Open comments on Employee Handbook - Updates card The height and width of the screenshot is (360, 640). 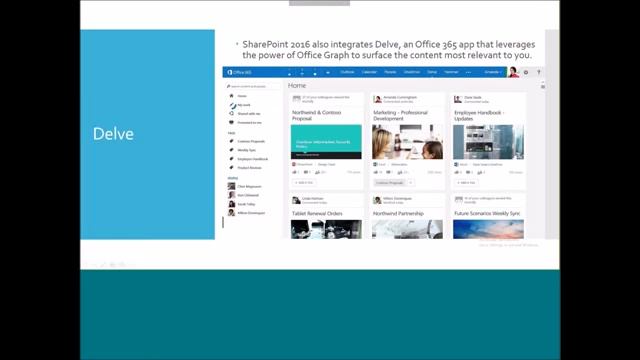pyautogui.click(x=469, y=172)
